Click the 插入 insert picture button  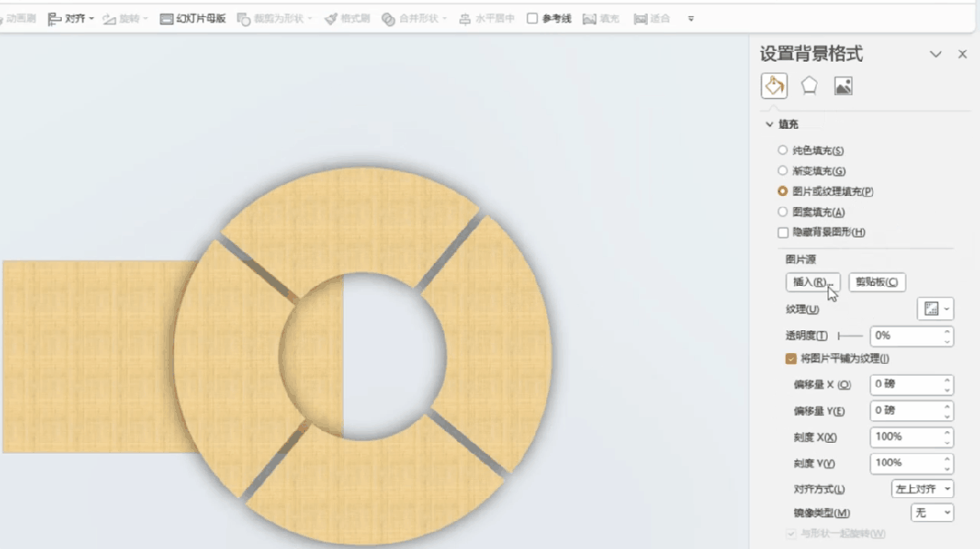pos(812,282)
